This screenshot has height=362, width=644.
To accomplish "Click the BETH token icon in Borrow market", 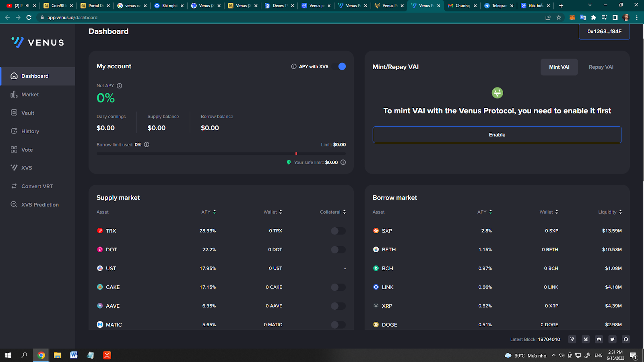I will pyautogui.click(x=376, y=250).
